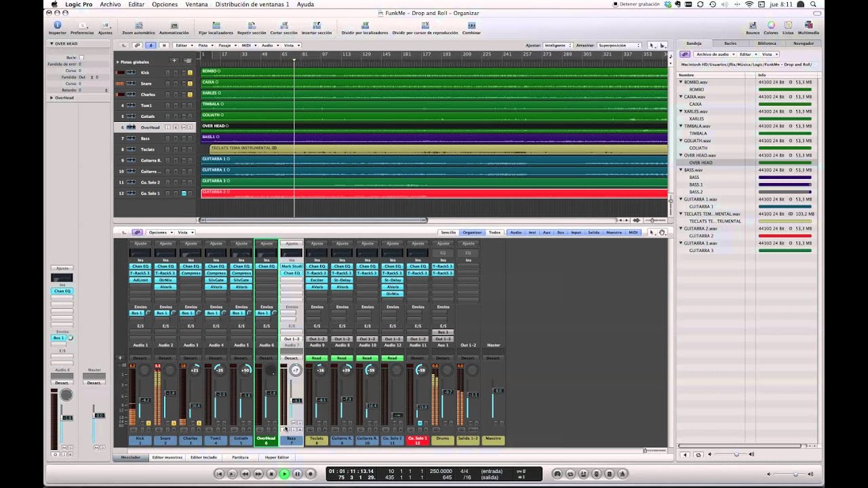Collapse the OVER HEAD inspector section
Image resolution: width=868 pixels, height=488 pixels.
(x=52, y=43)
